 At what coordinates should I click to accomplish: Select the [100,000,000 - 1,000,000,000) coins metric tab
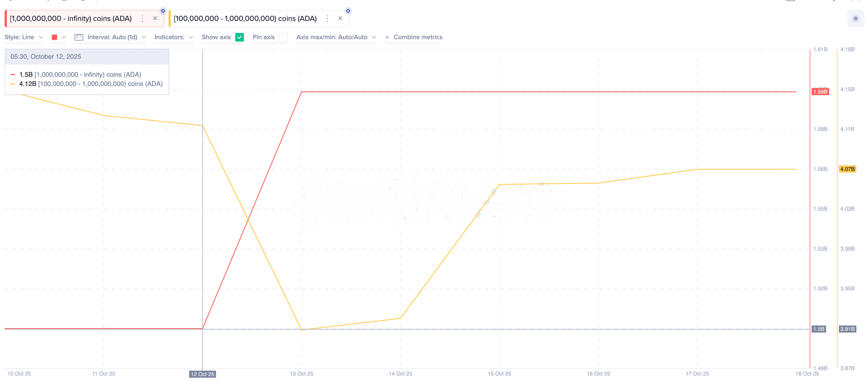point(245,19)
